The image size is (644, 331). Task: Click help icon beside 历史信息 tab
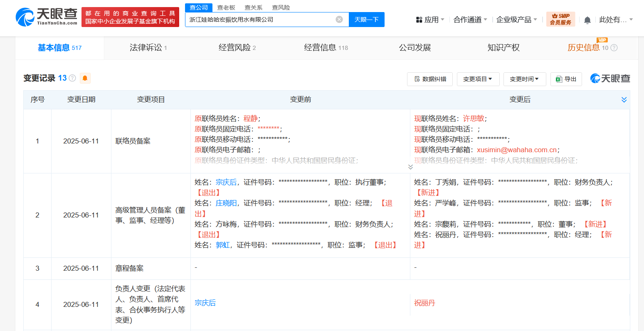(614, 48)
